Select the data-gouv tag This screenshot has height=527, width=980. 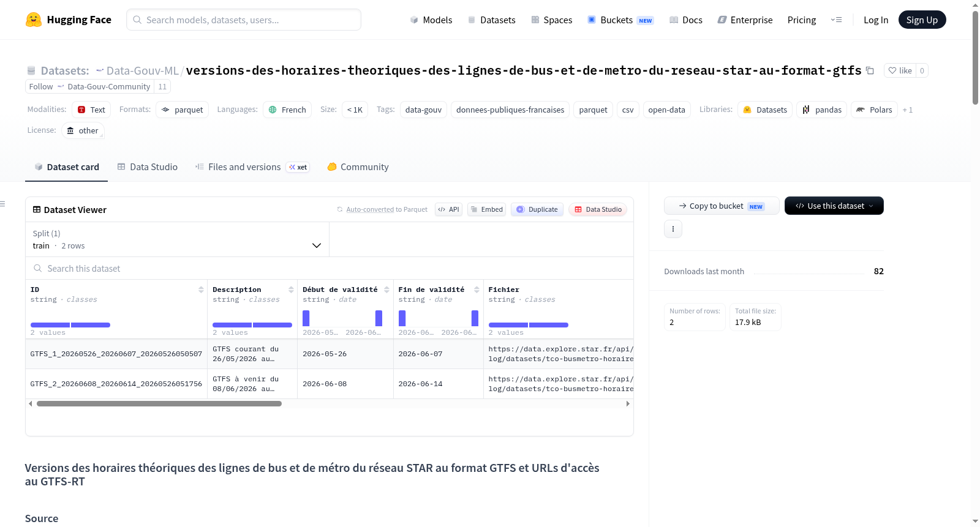423,110
